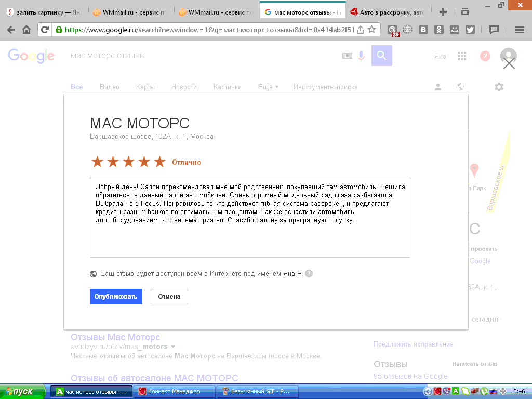Click the Viber icon in system tray
Image resolution: width=532 pixels, height=399 pixels.
(446, 391)
